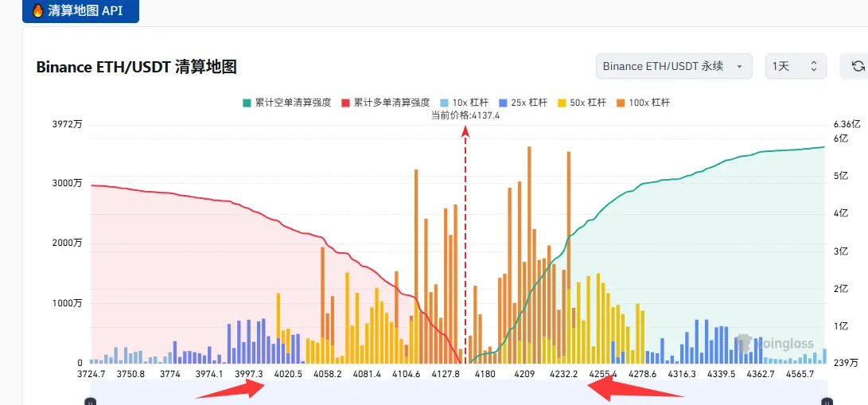The height and width of the screenshot is (405, 868).
Task: Click the 当前价格:4137.4 label
Action: click(465, 115)
